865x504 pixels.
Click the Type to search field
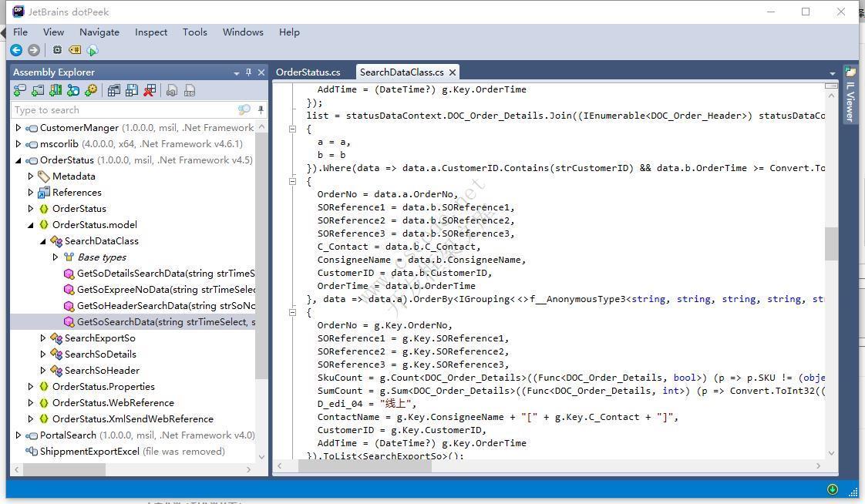point(123,110)
